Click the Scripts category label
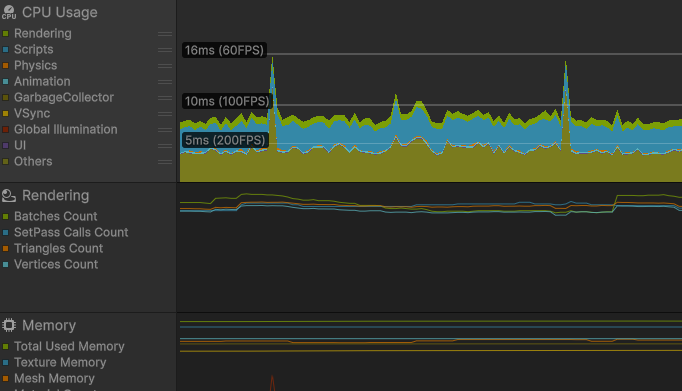The image size is (682, 391). (x=33, y=50)
